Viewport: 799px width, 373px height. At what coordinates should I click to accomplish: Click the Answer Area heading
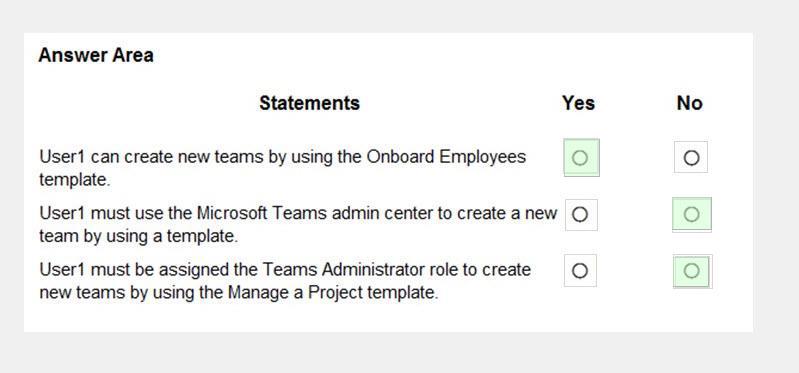[x=96, y=55]
